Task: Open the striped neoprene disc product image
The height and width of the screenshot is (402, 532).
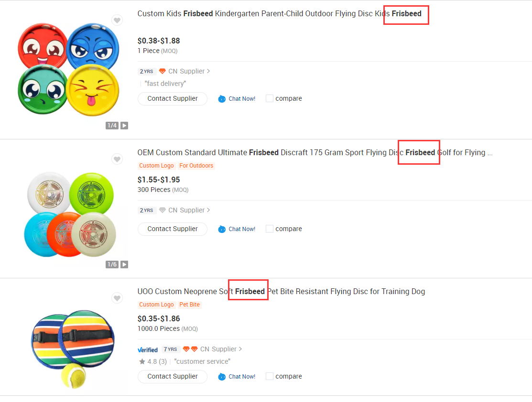Action: pyautogui.click(x=66, y=341)
